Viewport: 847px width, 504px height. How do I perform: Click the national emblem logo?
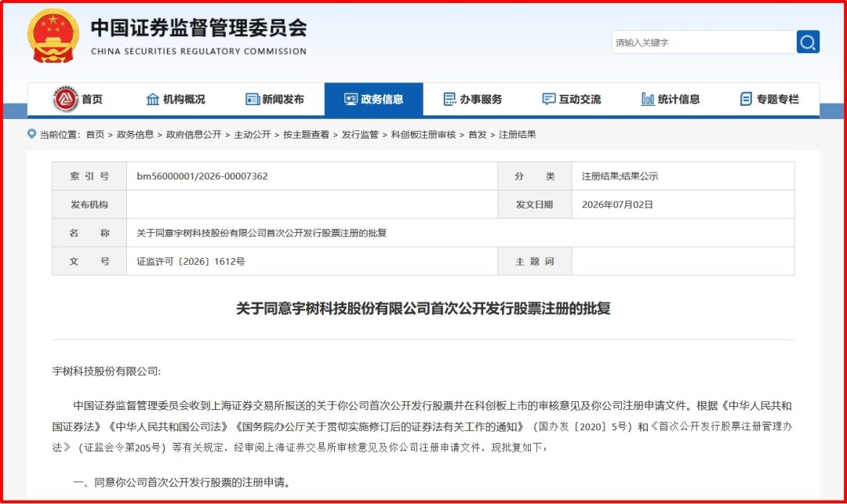pyautogui.click(x=53, y=35)
